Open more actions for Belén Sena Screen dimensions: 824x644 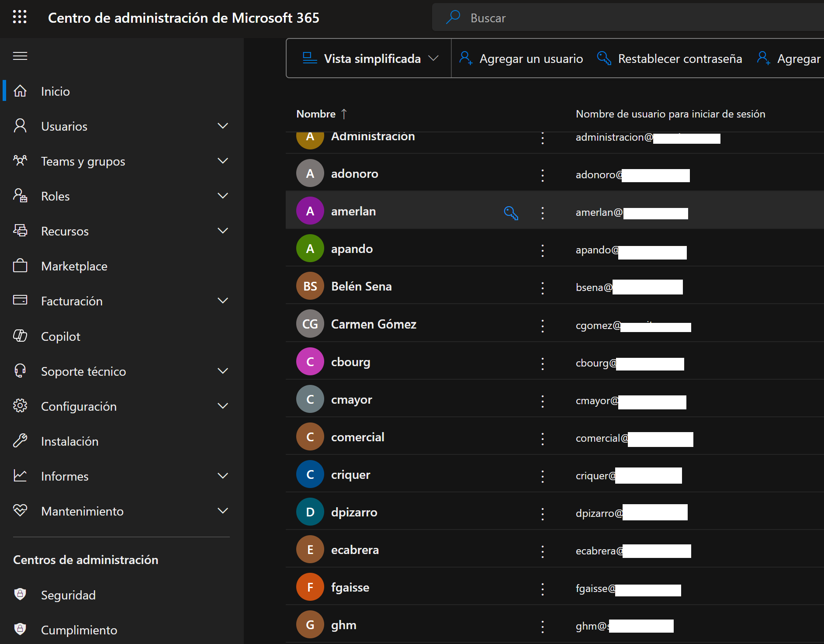(543, 288)
